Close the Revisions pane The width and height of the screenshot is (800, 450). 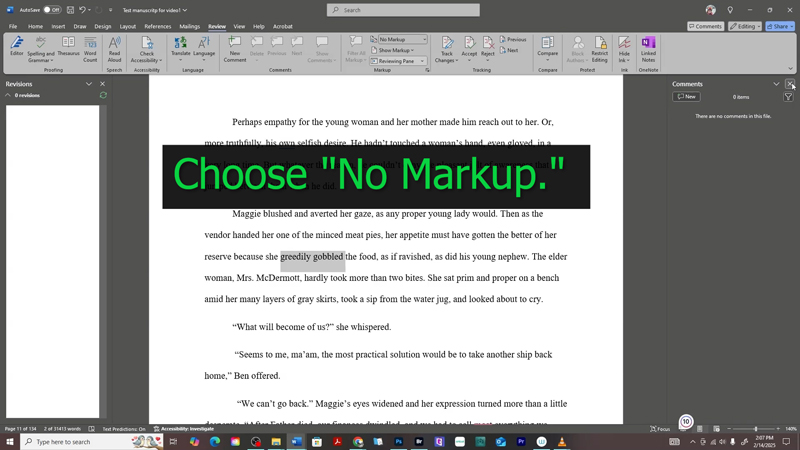[103, 84]
